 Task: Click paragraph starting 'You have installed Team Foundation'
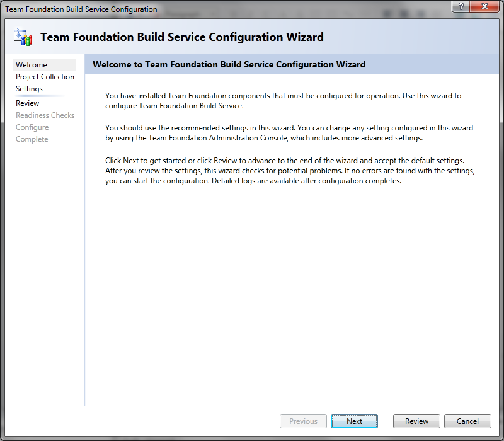pyautogui.click(x=283, y=101)
